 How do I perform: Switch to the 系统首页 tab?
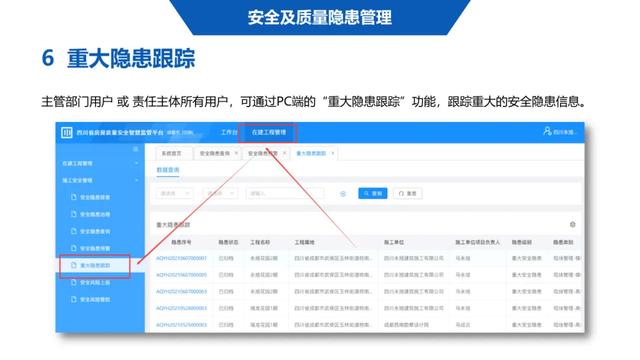(x=171, y=153)
